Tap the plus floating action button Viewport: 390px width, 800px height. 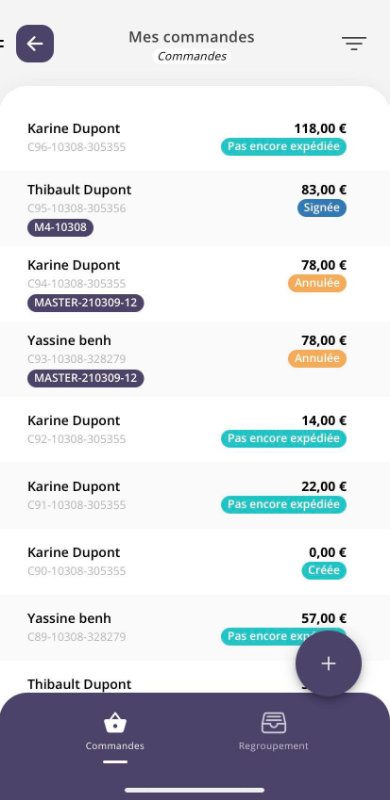pos(328,663)
